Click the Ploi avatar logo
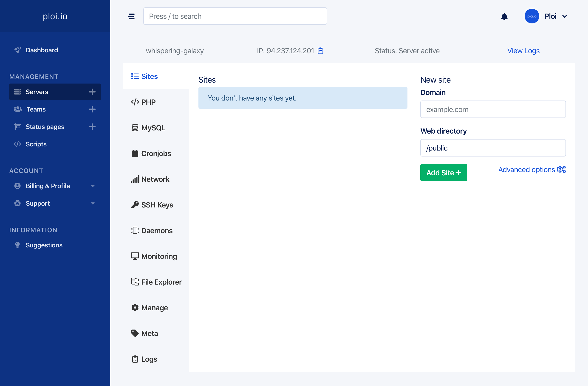 pos(531,16)
